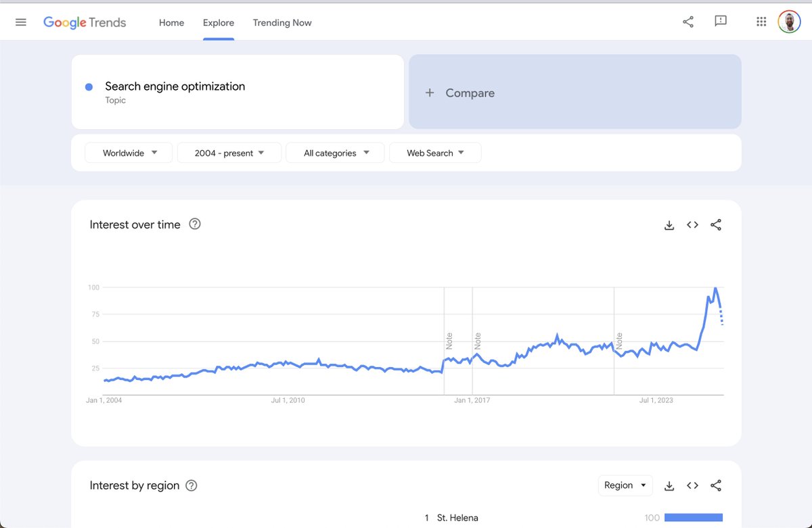This screenshot has width=812, height=528.
Task: Open the hamburger main menu
Action: [21, 22]
